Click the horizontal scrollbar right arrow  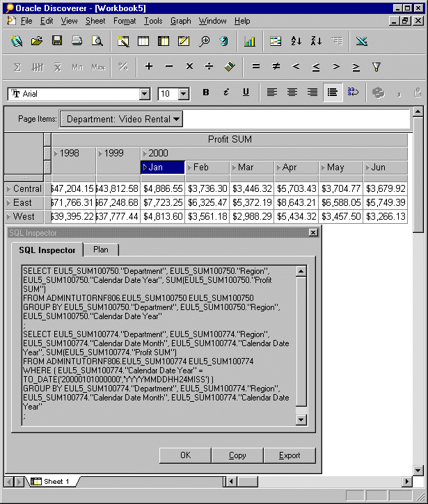[x=406, y=481]
